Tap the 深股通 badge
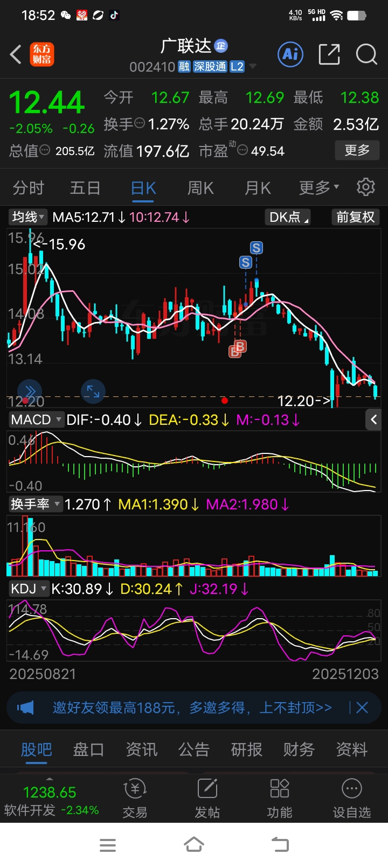Viewport: 388px width, 868px height. click(210, 66)
